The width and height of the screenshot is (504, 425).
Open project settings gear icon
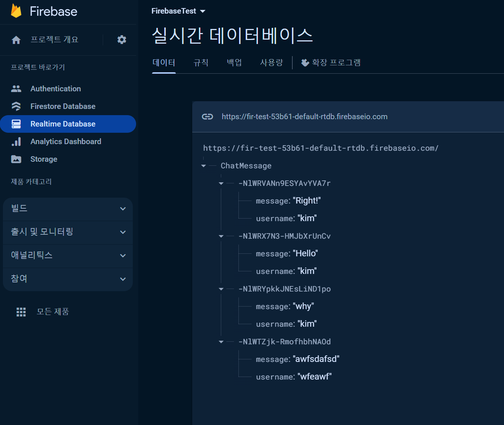122,40
